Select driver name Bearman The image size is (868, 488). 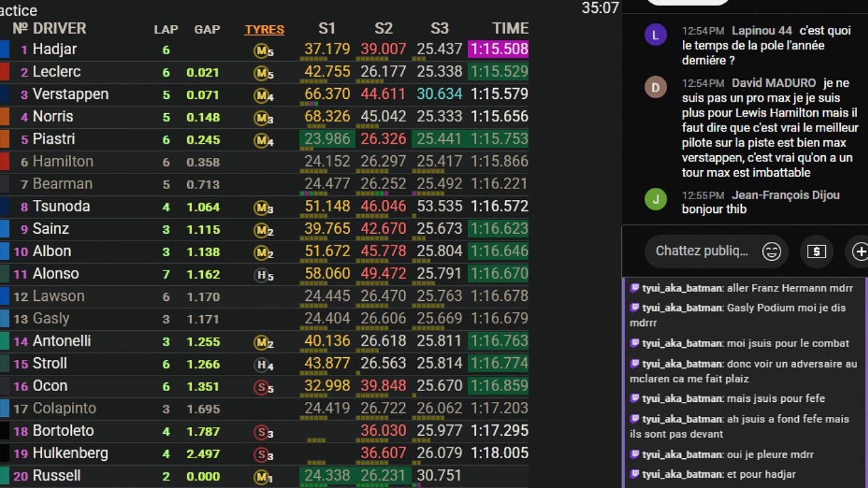coord(62,183)
